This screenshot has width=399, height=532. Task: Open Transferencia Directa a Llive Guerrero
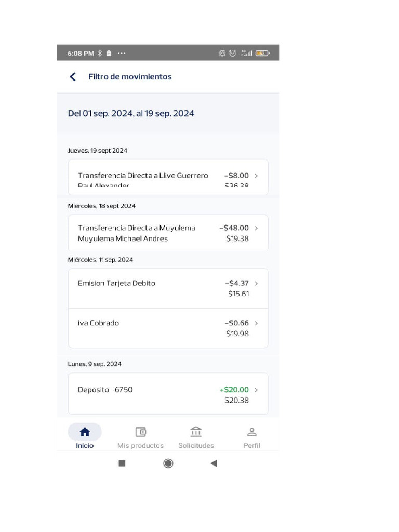tap(143, 176)
